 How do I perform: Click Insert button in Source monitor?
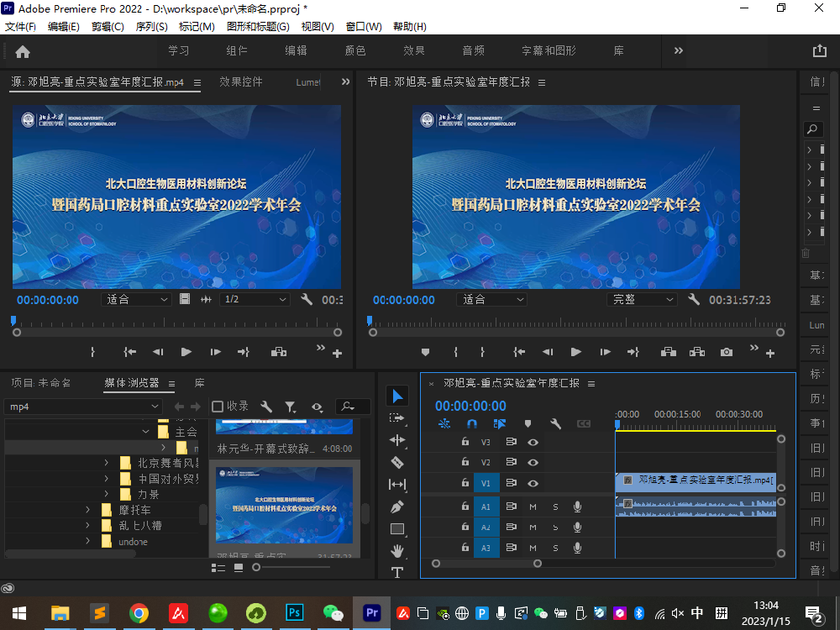(279, 352)
